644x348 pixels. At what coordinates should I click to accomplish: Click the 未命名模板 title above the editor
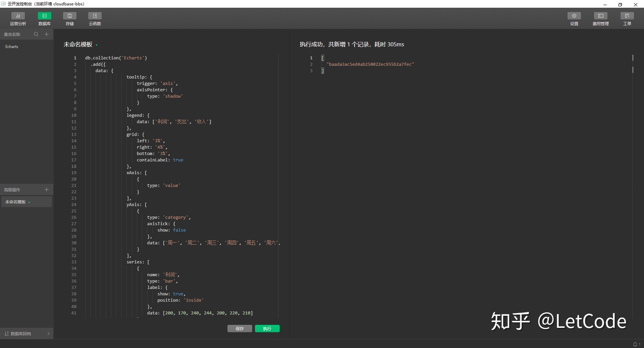coord(78,44)
